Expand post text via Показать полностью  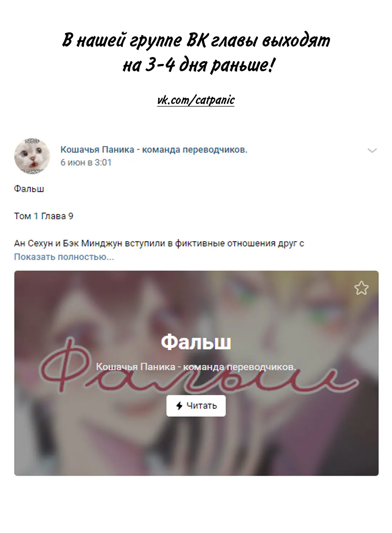64,257
